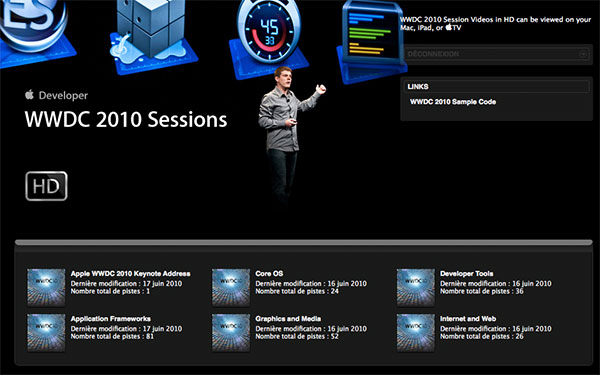Open the Graphics and Media thumbnail
This screenshot has width=600, height=375.
pos(231,333)
